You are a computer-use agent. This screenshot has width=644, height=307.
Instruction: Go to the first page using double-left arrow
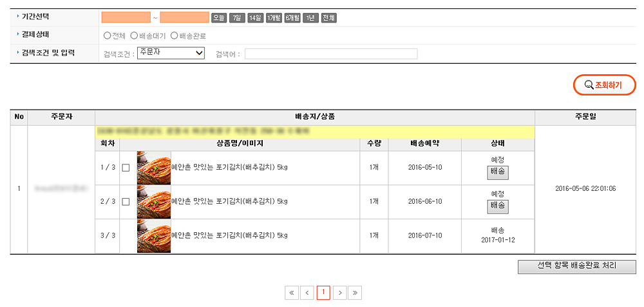[292, 293]
